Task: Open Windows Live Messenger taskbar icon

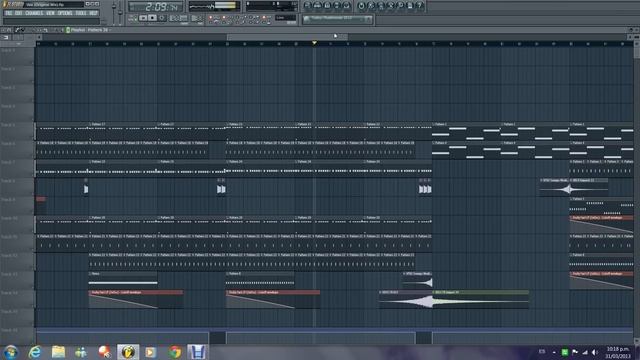Action: (81, 352)
